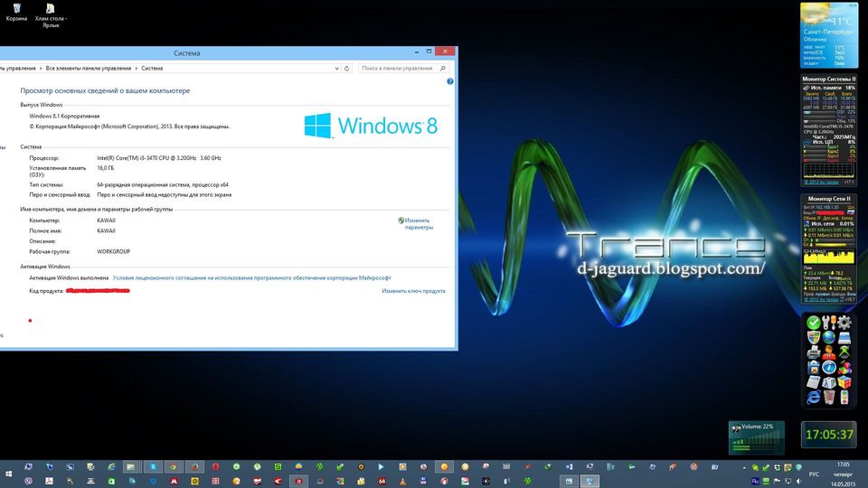
Task: Click the calculator icon in launcher gadget
Action: point(814,382)
